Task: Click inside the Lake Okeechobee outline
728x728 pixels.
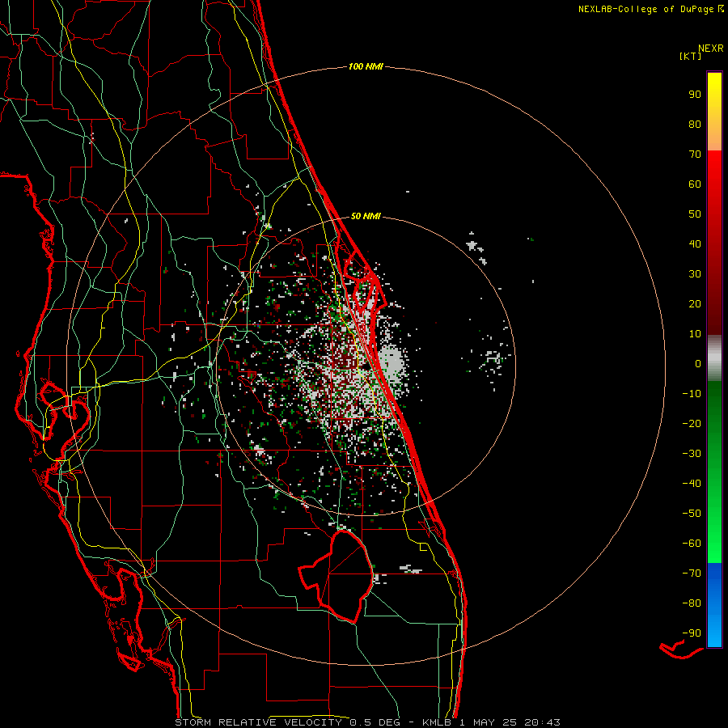Action: [344, 576]
